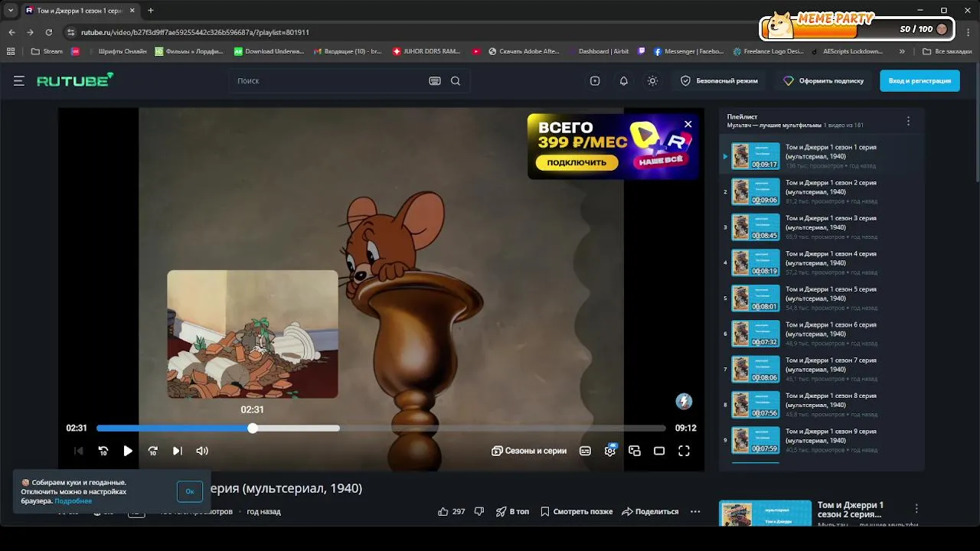Screen dimensions: 980x551
Task: Click Вход и регистрация button
Action: [920, 80]
